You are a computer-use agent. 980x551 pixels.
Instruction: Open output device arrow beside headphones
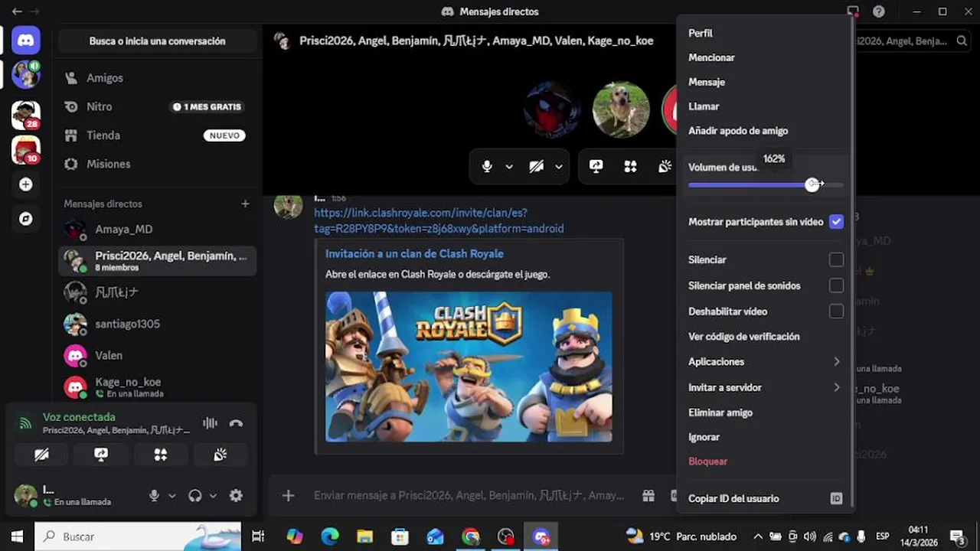[213, 496]
